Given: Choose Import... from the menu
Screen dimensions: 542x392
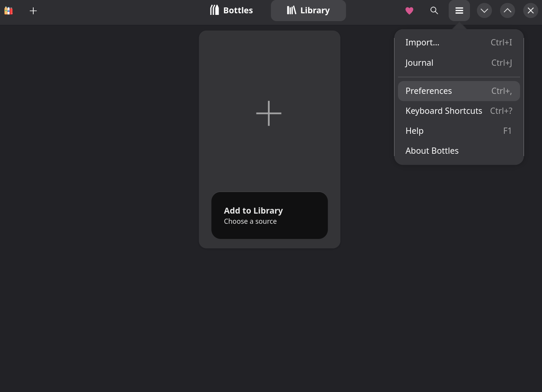Looking at the screenshot, I should click(459, 42).
